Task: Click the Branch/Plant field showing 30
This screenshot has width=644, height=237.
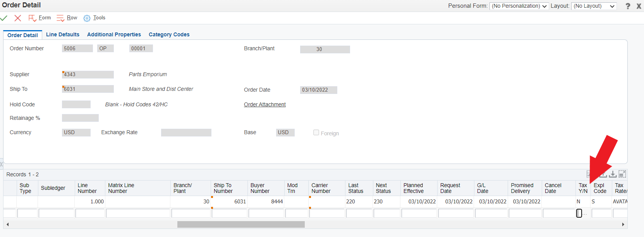Action: pos(325,49)
